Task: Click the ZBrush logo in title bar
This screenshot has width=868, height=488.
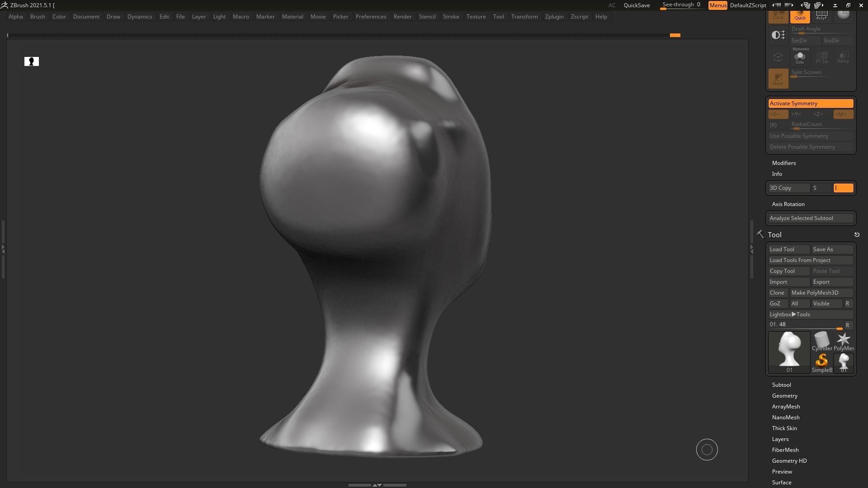Action: click(5, 5)
